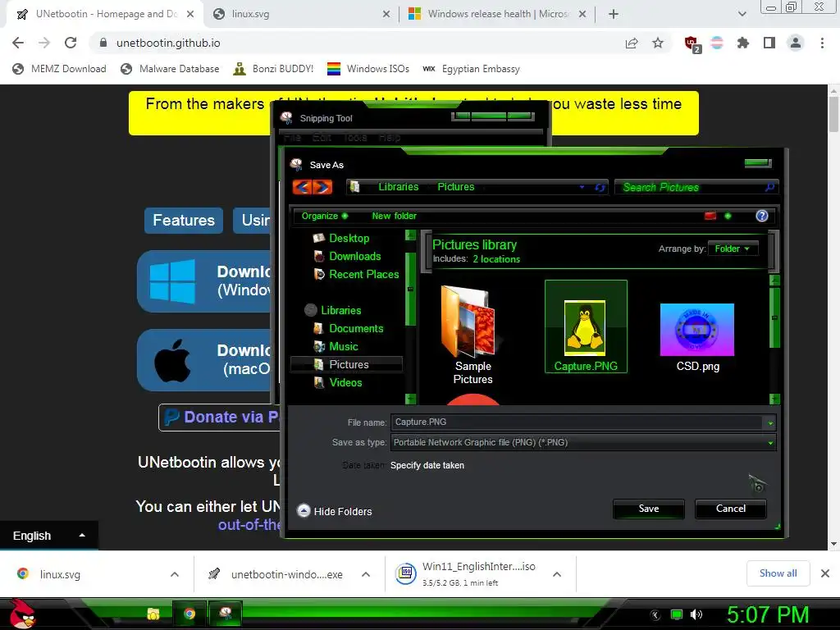Click the Cancel button
840x630 pixels.
(x=730, y=509)
